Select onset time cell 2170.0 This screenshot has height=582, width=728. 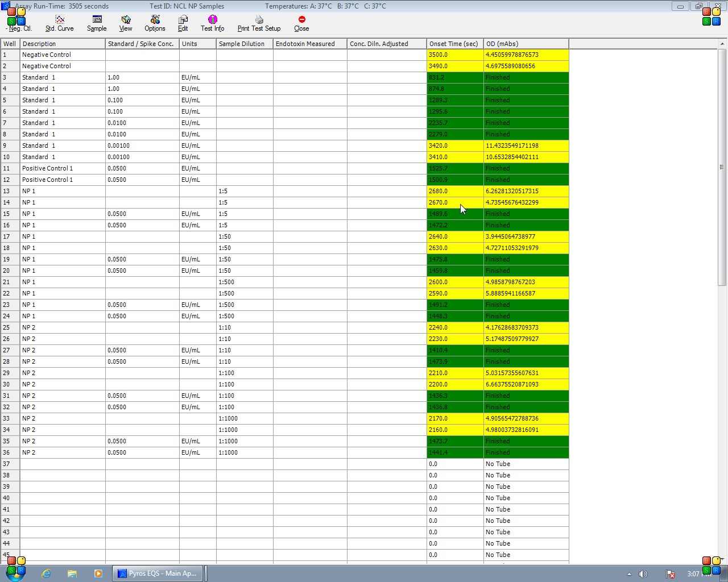tap(455, 418)
